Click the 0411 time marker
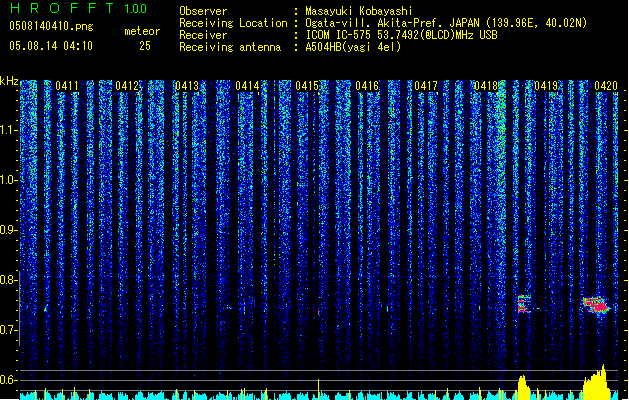629x400 pixels. click(x=67, y=86)
